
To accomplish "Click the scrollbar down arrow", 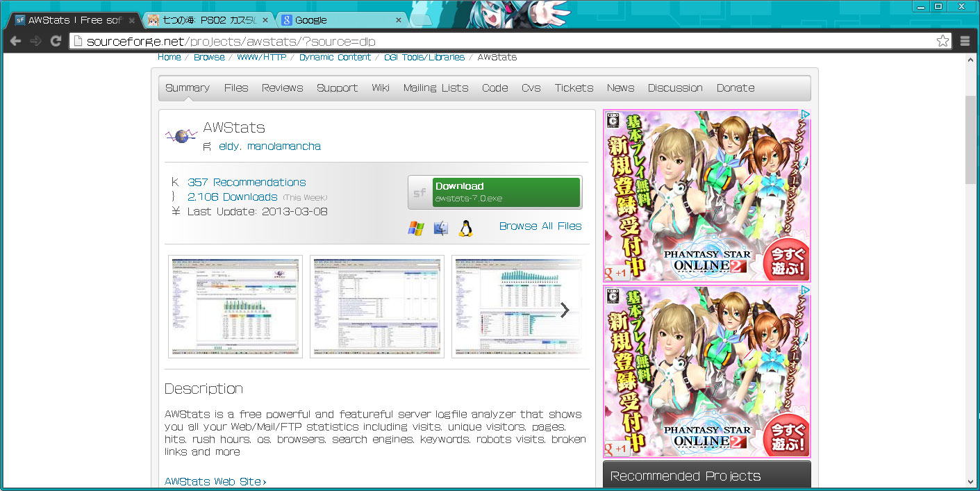I will pos(971,481).
